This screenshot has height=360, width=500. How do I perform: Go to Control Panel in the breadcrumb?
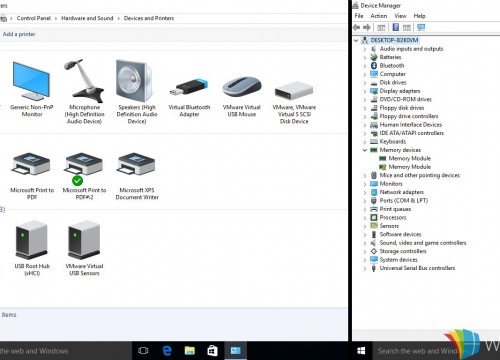[x=34, y=18]
